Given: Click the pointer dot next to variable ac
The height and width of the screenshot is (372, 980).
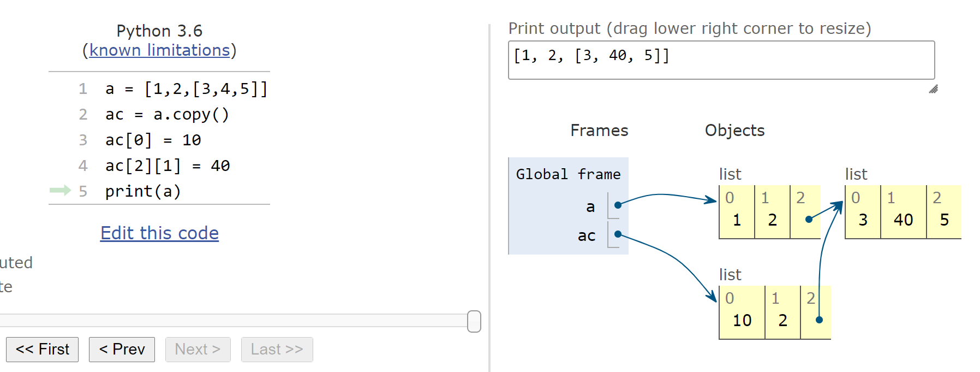Looking at the screenshot, I should click(618, 234).
